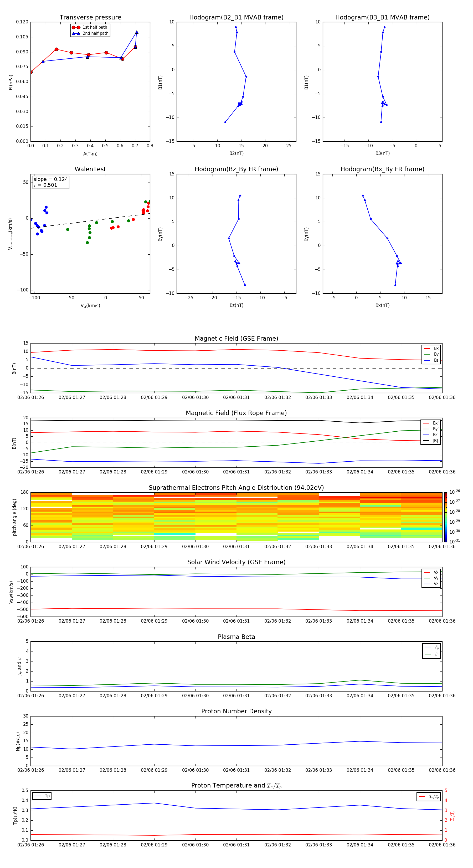Click the 'Plasma Beta' title
This screenshot has height=868, width=473.
coord(236,637)
